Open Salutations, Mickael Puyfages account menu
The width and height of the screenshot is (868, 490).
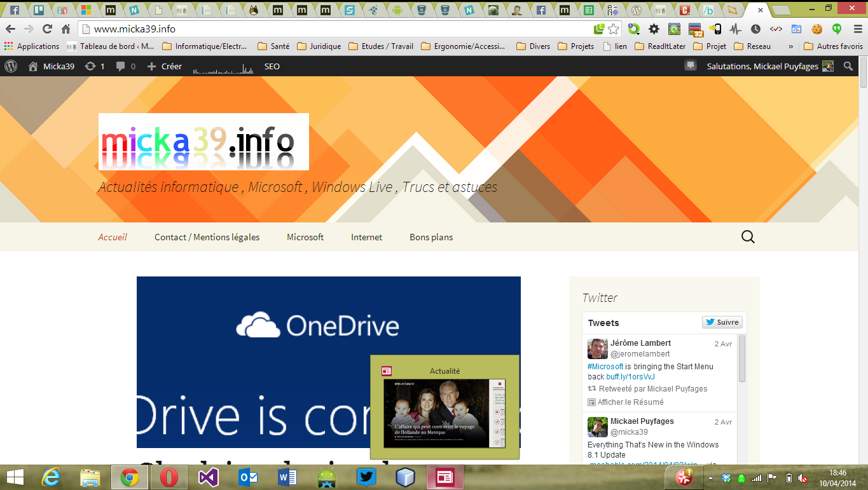pos(769,66)
